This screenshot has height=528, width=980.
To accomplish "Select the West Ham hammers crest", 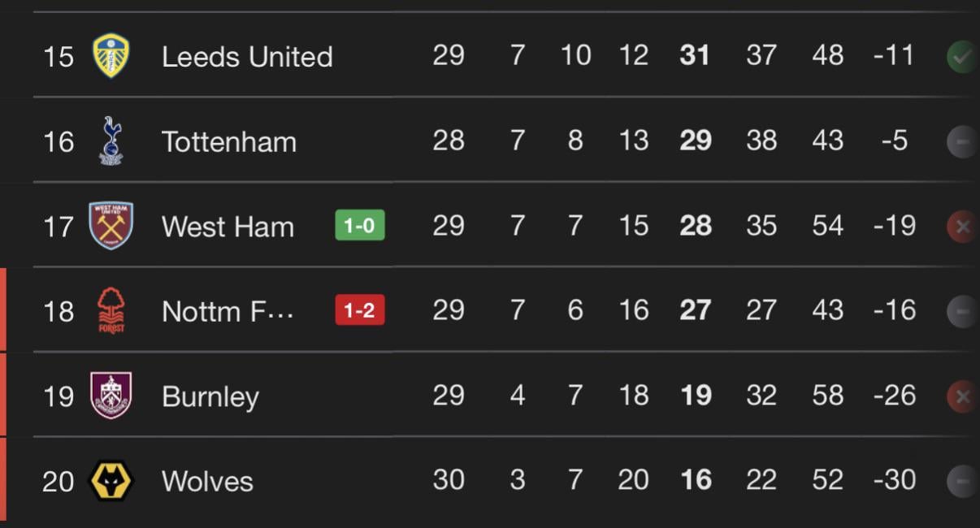I will (111, 226).
